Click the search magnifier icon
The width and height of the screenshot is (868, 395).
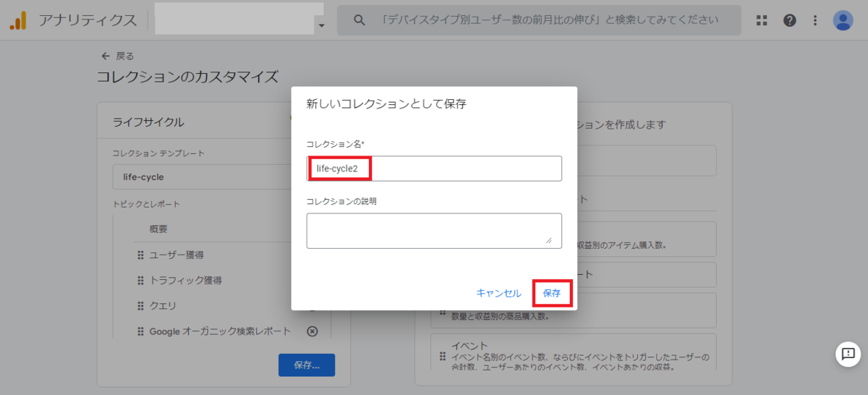(359, 20)
